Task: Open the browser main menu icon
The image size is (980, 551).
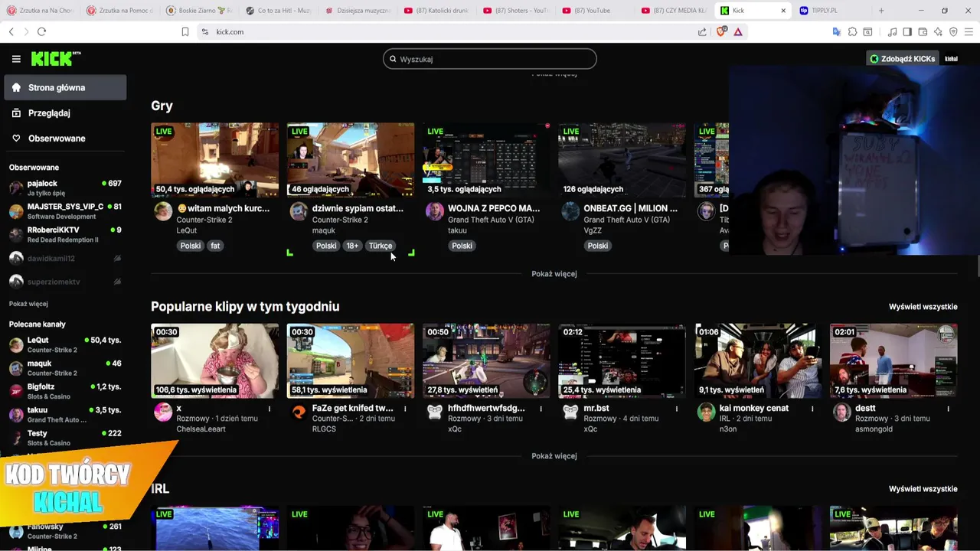Action: point(969,31)
